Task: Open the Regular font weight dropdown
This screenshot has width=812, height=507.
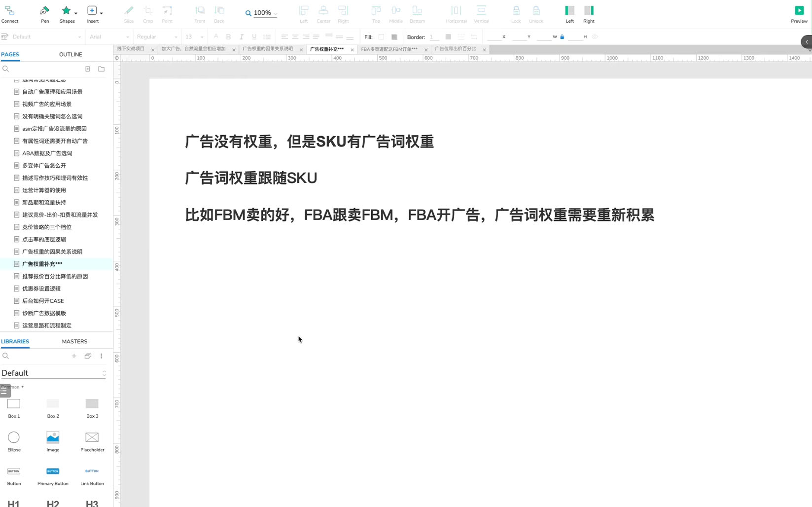Action: click(157, 36)
